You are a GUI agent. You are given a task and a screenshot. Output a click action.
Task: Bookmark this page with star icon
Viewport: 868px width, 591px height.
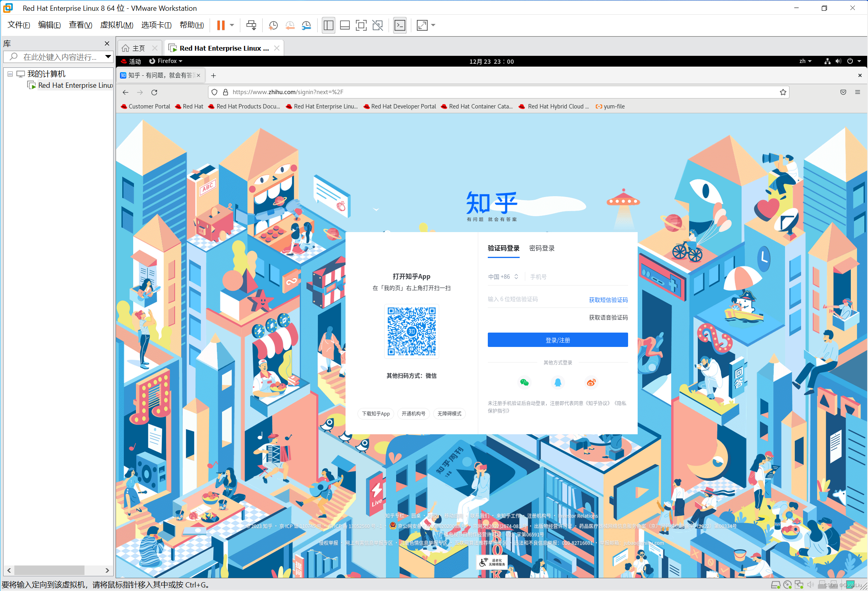(x=783, y=92)
